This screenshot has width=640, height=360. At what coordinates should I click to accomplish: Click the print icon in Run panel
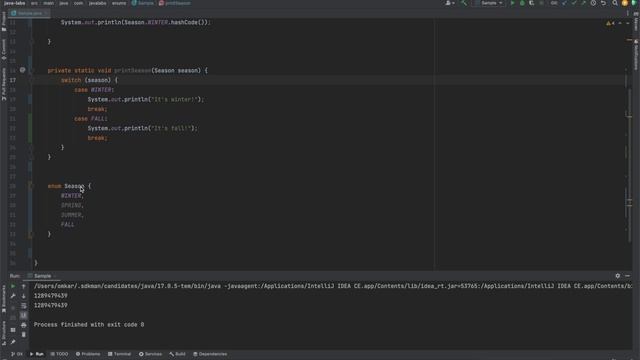tap(23, 325)
